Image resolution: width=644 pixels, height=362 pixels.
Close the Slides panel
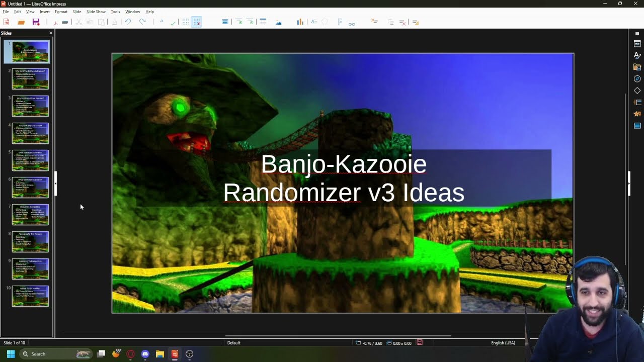click(x=50, y=33)
